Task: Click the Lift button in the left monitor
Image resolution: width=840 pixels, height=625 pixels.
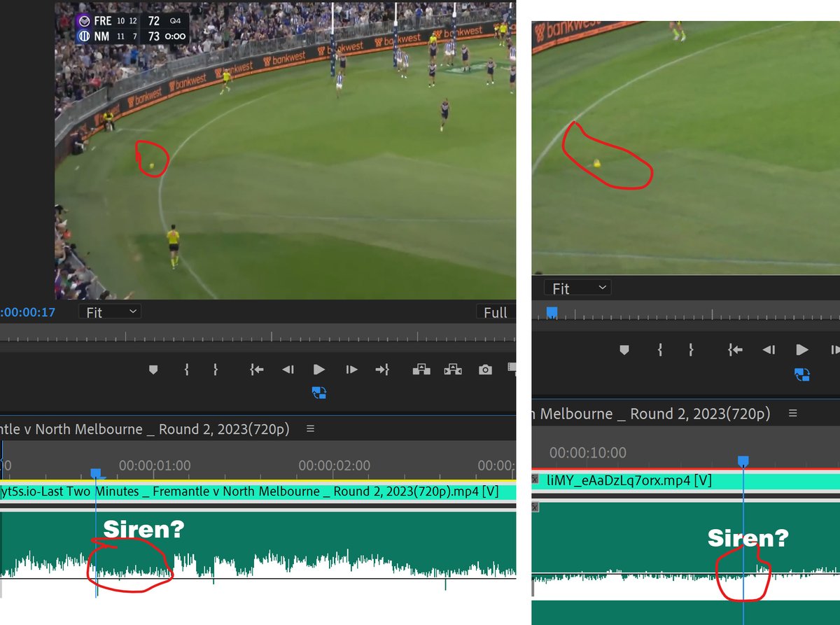Action: coord(421,370)
